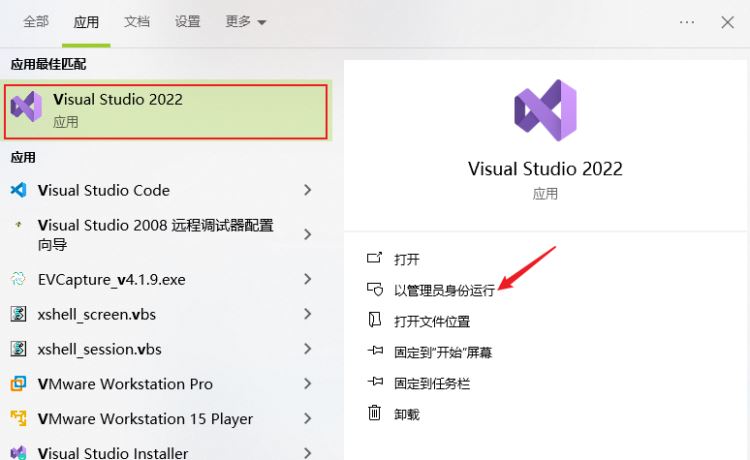Choose 以管理员身份运行
The width and height of the screenshot is (750, 460).
(444, 290)
